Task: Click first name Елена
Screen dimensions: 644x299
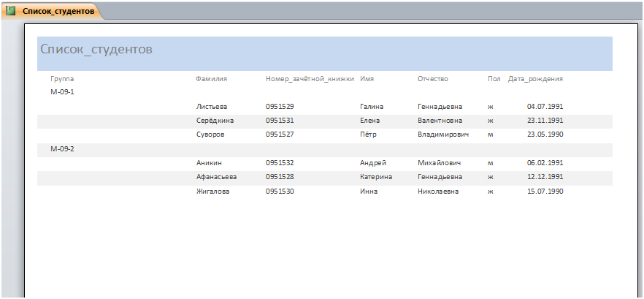Action: pos(370,121)
